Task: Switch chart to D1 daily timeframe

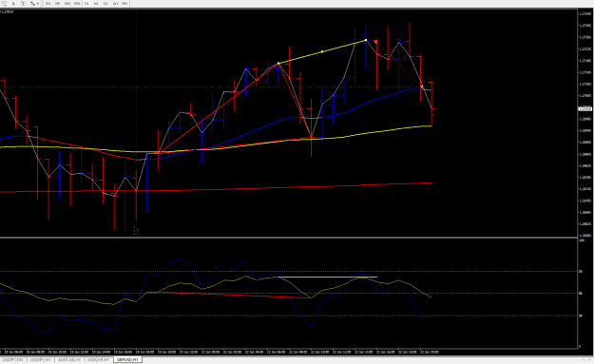Action: (105, 4)
